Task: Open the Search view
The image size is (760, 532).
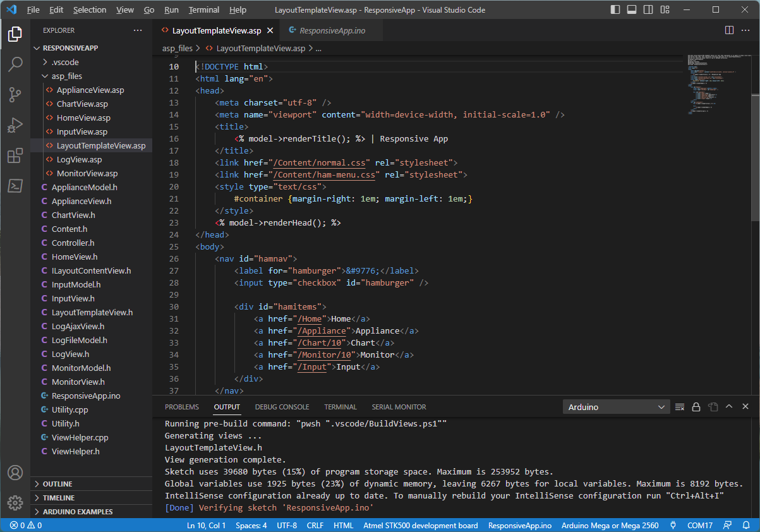Action: click(15, 64)
